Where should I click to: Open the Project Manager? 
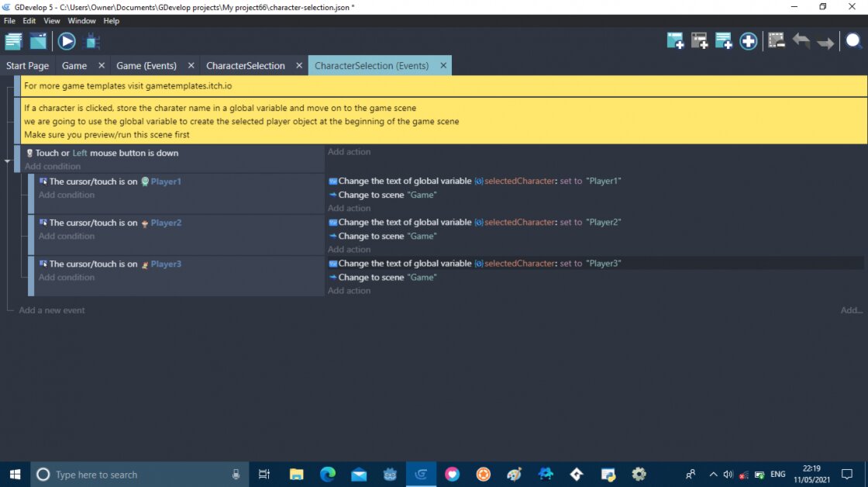(x=13, y=41)
